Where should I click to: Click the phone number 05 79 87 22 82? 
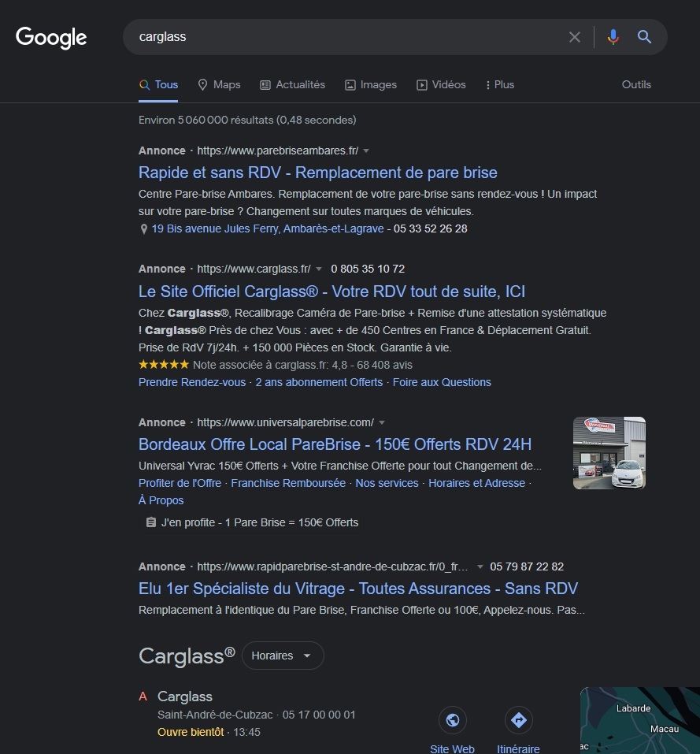(x=527, y=566)
